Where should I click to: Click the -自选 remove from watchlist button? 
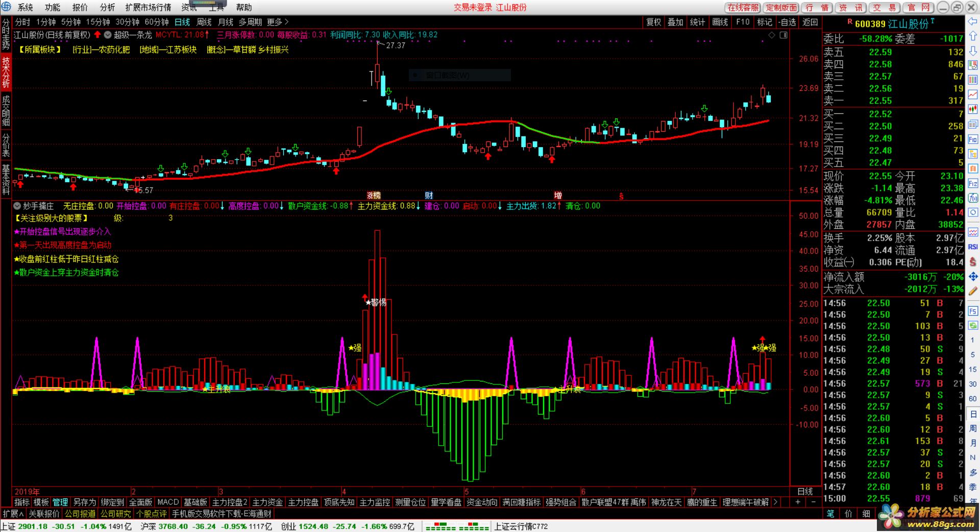tap(788, 22)
